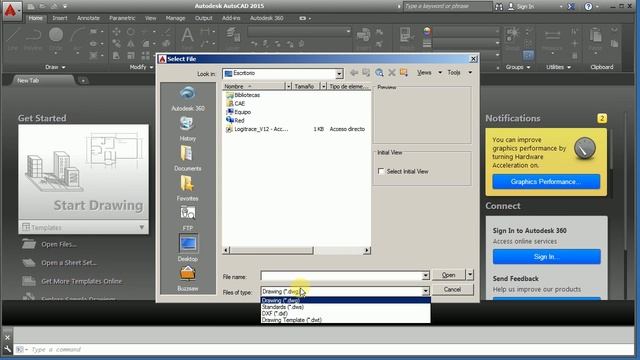Click the Back arrow in Select File

coord(354,73)
